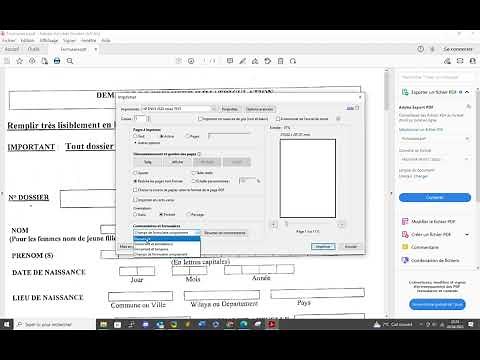Expand Créer un fichier PDF arrow

click(467, 235)
